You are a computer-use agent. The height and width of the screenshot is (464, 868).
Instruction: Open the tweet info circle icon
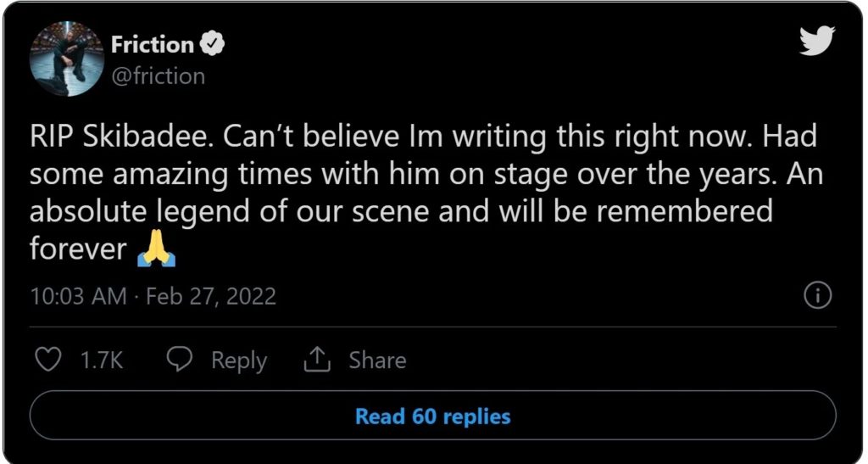(817, 295)
